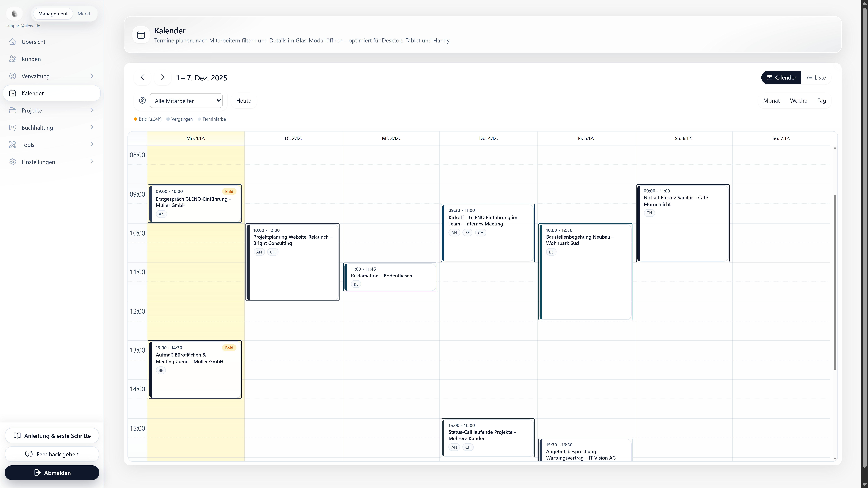The width and height of the screenshot is (868, 488).
Task: Open the Kickoff GLENO Einführung appointment
Action: pyautogui.click(x=488, y=232)
